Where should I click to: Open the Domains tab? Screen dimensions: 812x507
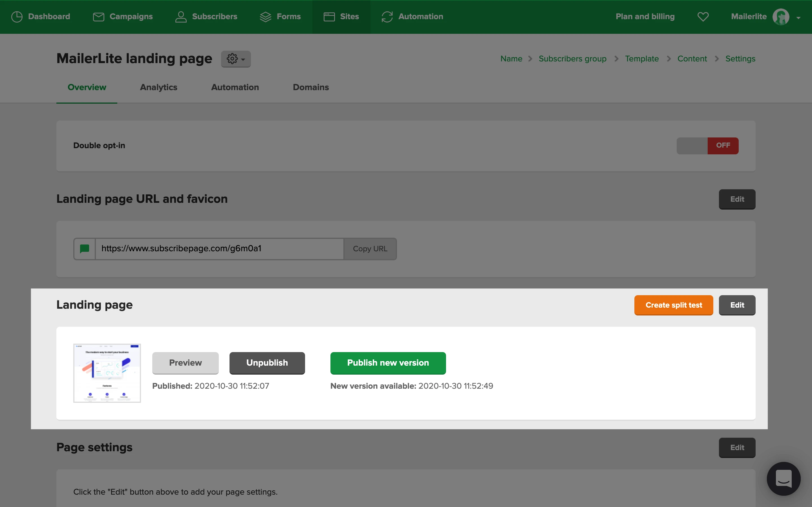click(311, 87)
